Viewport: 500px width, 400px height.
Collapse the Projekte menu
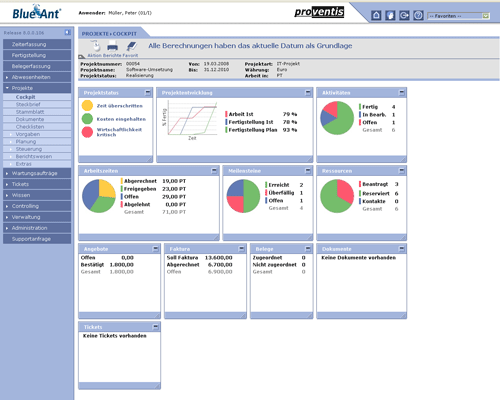click(x=37, y=88)
